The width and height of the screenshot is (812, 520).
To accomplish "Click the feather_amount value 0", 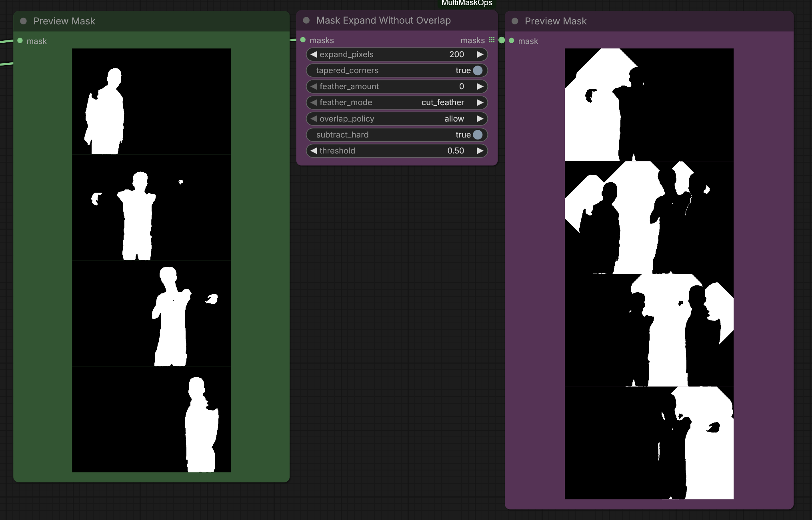I will coord(462,86).
